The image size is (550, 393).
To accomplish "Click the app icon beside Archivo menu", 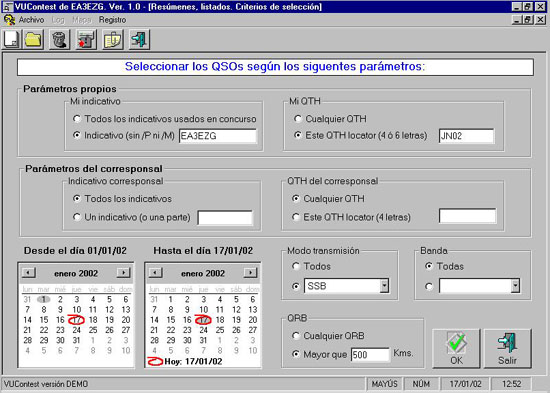I will [9, 20].
